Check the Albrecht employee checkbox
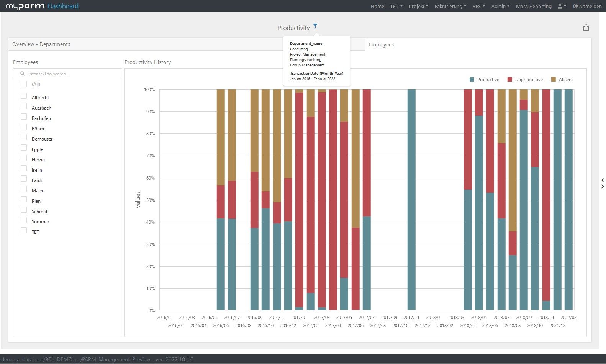This screenshot has width=606, height=364. pos(24,96)
